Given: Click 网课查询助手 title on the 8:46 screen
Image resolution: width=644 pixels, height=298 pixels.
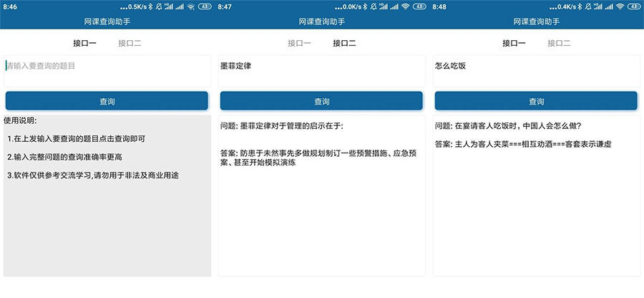Looking at the screenshot, I should click(107, 21).
